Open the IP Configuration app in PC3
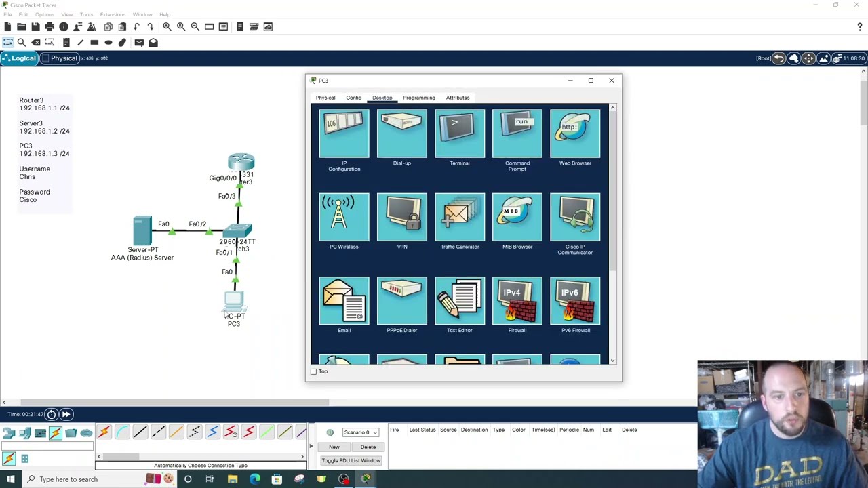868x488 pixels. (344, 134)
